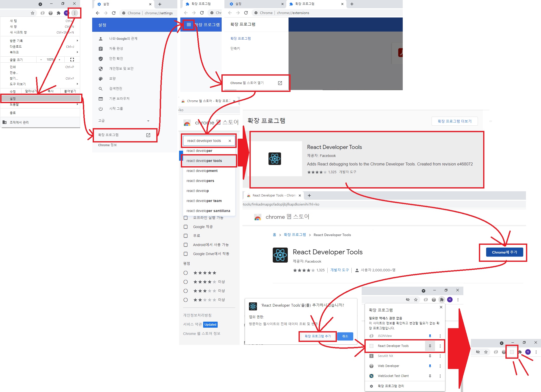Confirm with 확장 프로그램 추가 button
The height and width of the screenshot is (392, 541).
(x=318, y=336)
